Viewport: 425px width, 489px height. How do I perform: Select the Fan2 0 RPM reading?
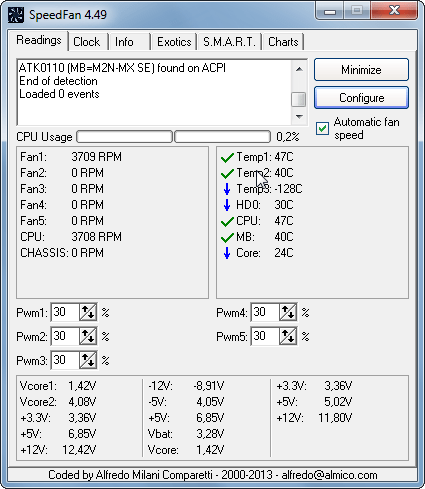[x=62, y=173]
